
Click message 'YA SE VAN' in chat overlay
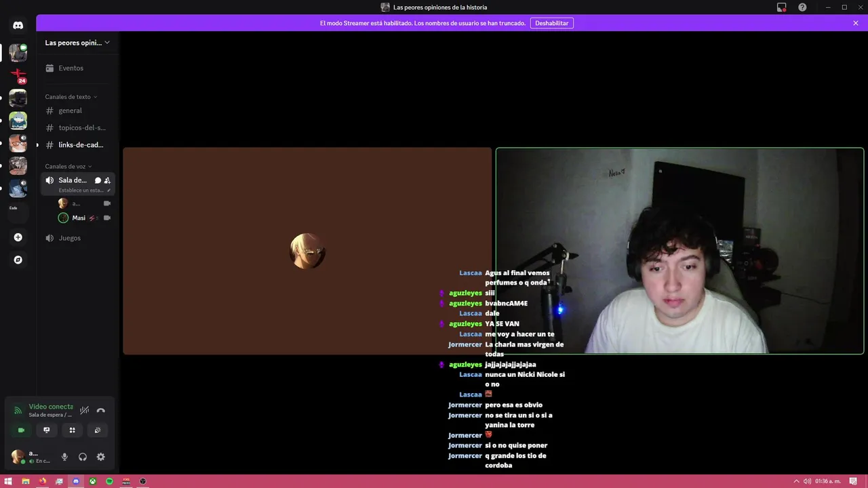point(502,324)
